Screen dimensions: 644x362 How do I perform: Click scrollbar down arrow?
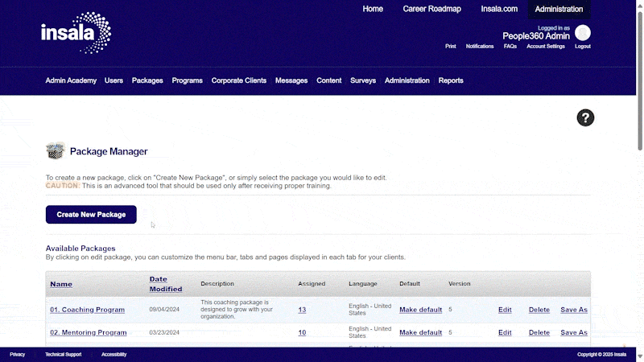[640, 356]
